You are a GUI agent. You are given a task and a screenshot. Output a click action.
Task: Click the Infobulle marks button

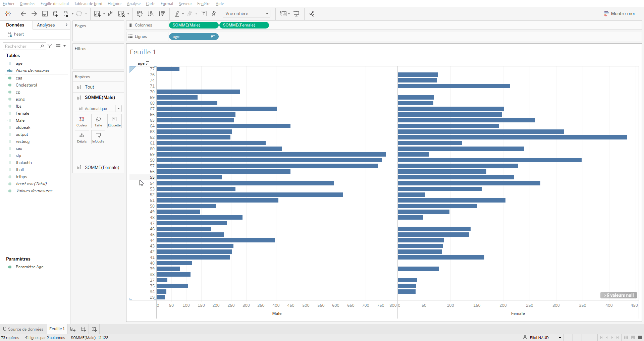(98, 137)
